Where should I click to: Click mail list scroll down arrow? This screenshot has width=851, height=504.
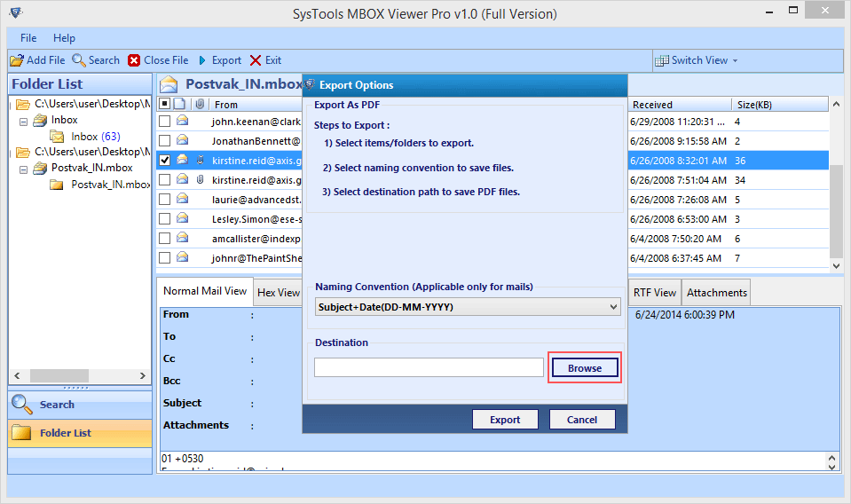pos(836,266)
